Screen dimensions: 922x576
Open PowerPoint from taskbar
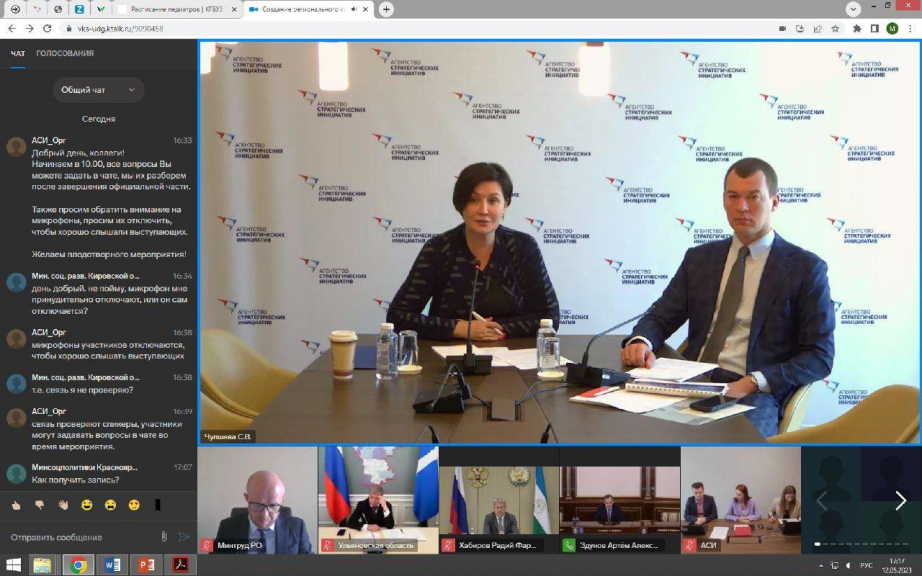[146, 565]
